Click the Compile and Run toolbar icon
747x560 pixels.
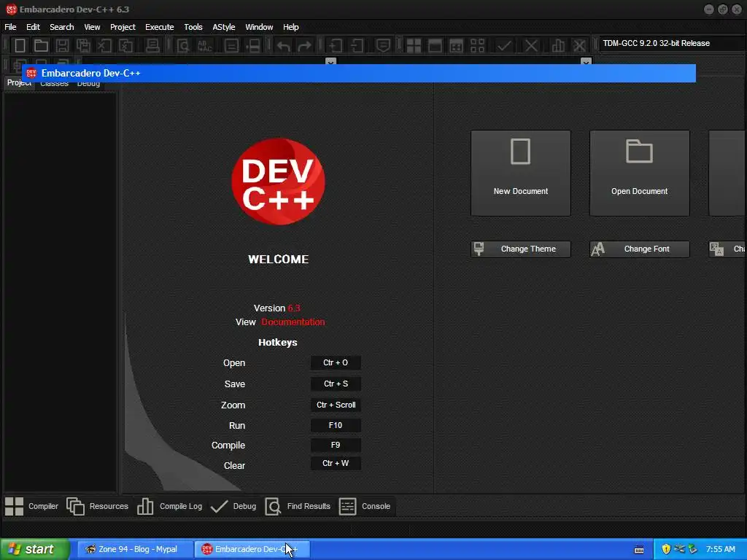coord(456,46)
